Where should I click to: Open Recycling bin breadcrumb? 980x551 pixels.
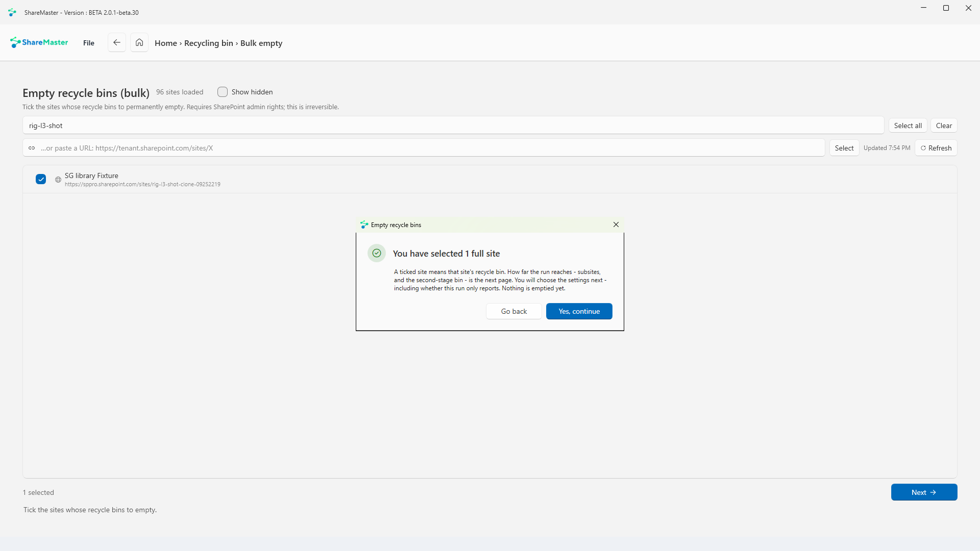(209, 43)
